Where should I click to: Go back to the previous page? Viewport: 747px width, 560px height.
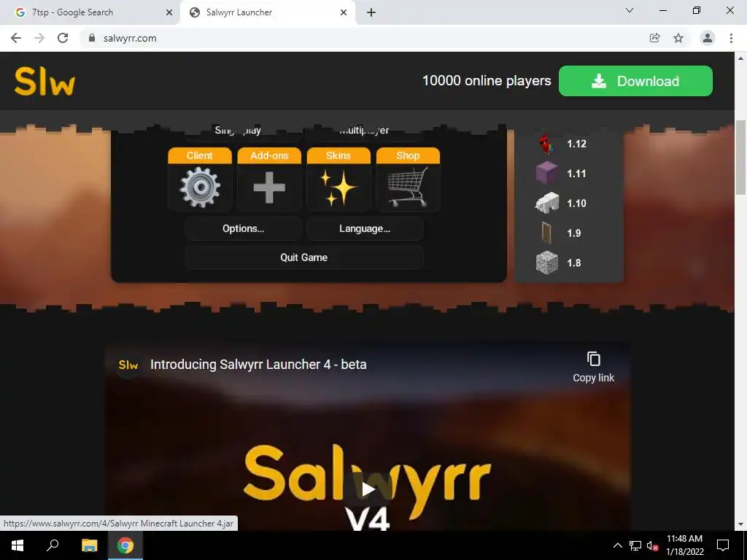coord(16,38)
